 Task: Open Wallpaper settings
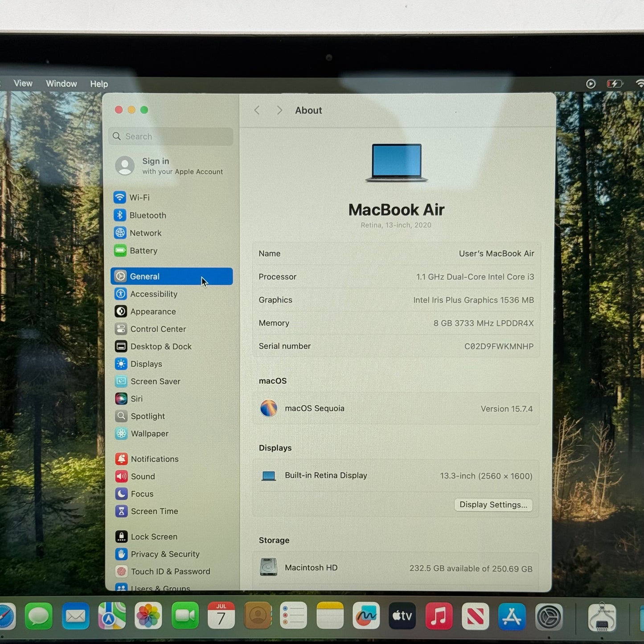[x=172, y=434]
